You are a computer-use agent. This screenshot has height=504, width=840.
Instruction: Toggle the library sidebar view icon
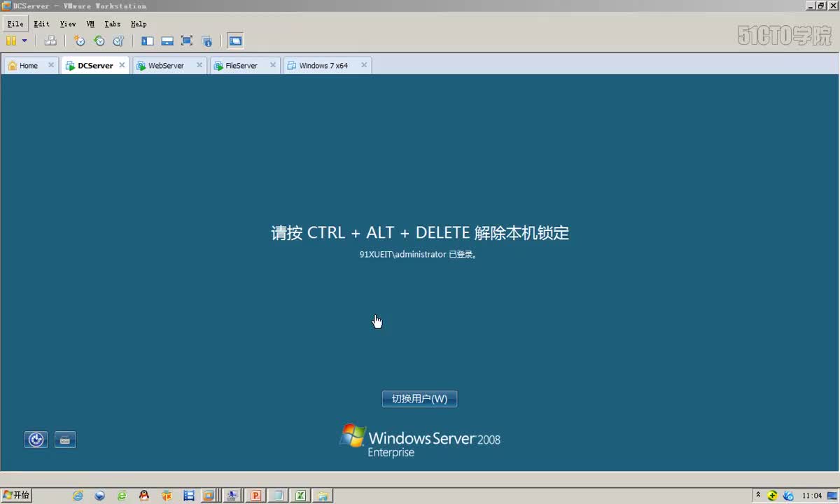(148, 41)
